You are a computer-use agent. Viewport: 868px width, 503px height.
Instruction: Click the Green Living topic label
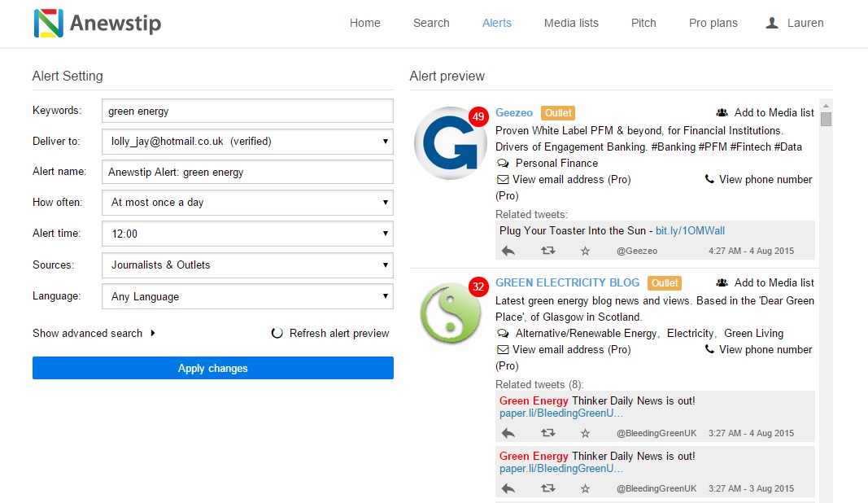point(754,333)
